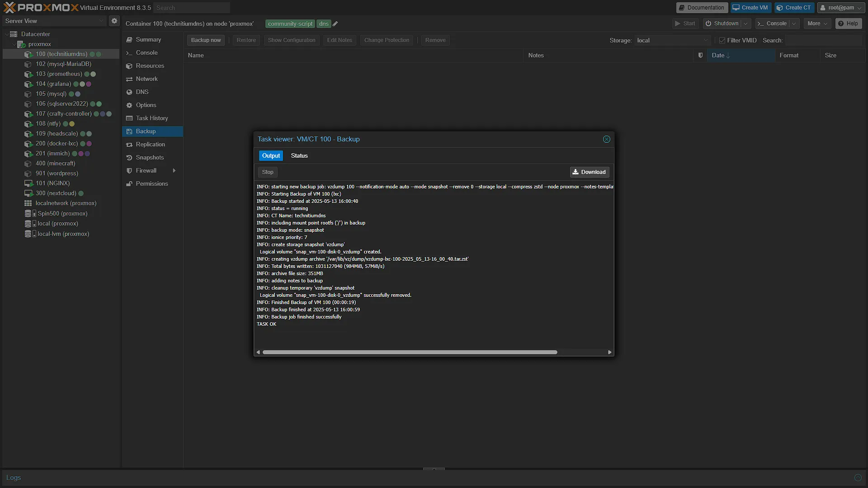Open the Server View dropdown

tap(54, 21)
